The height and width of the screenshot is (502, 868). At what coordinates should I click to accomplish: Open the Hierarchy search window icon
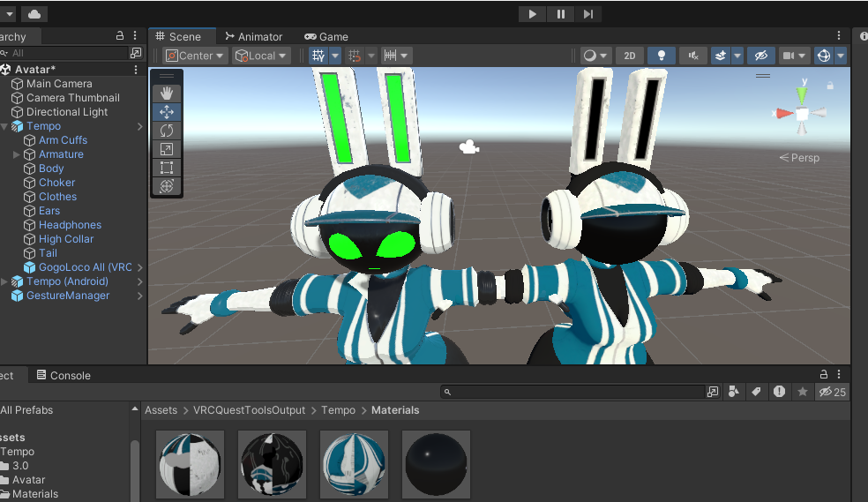coord(136,53)
